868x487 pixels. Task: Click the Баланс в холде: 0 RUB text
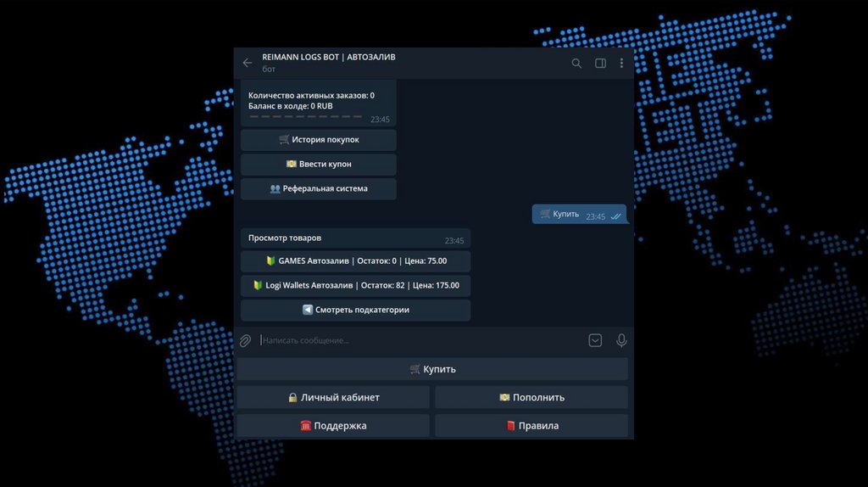[290, 106]
